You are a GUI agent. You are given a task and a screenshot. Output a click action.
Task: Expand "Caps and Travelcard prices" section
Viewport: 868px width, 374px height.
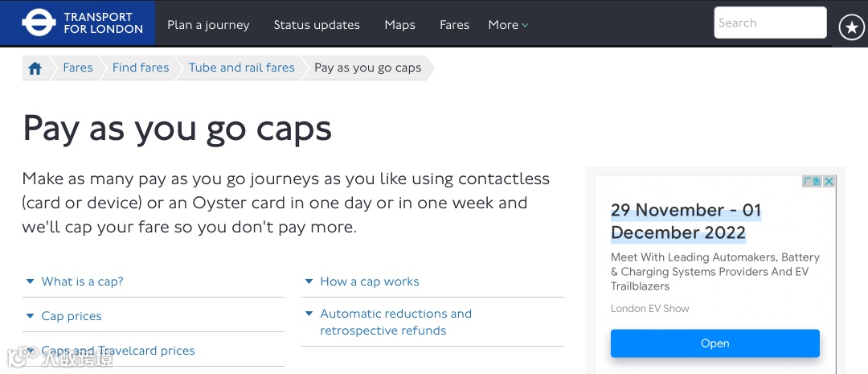point(117,351)
